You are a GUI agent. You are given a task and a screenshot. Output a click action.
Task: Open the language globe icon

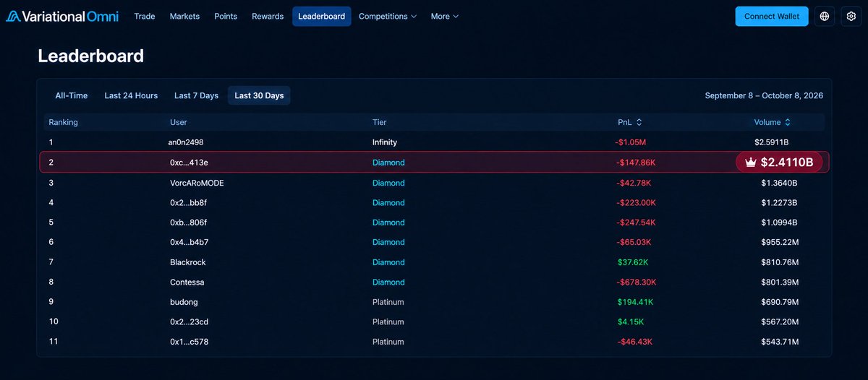[825, 16]
